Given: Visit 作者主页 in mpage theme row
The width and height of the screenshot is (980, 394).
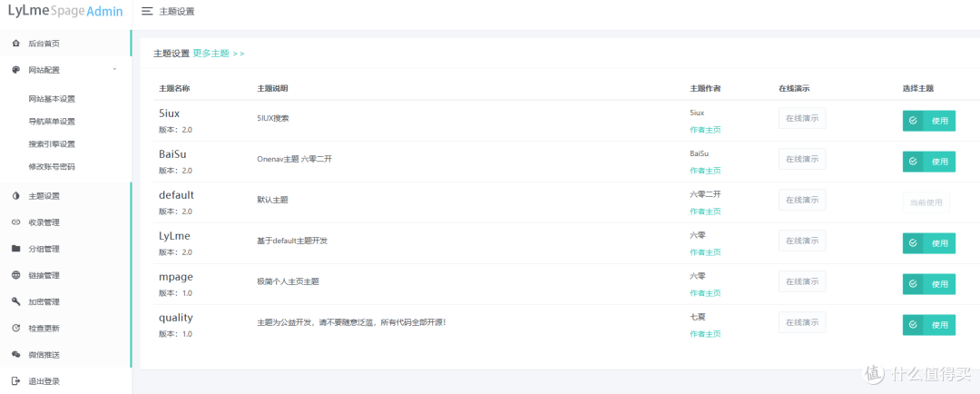Looking at the screenshot, I should [705, 292].
